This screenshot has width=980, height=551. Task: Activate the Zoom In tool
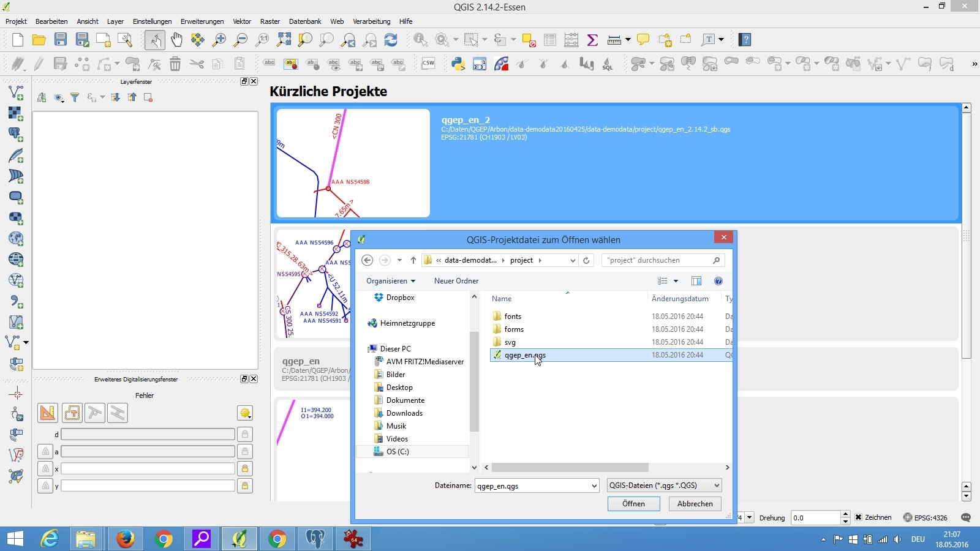coord(219,40)
